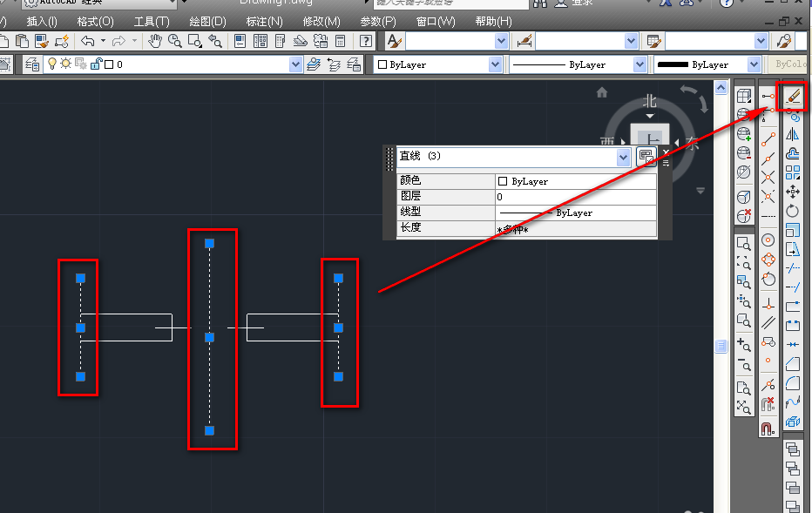The height and width of the screenshot is (513, 812).
Task: Open Object Snap Settings magnet icon
Action: click(768, 429)
